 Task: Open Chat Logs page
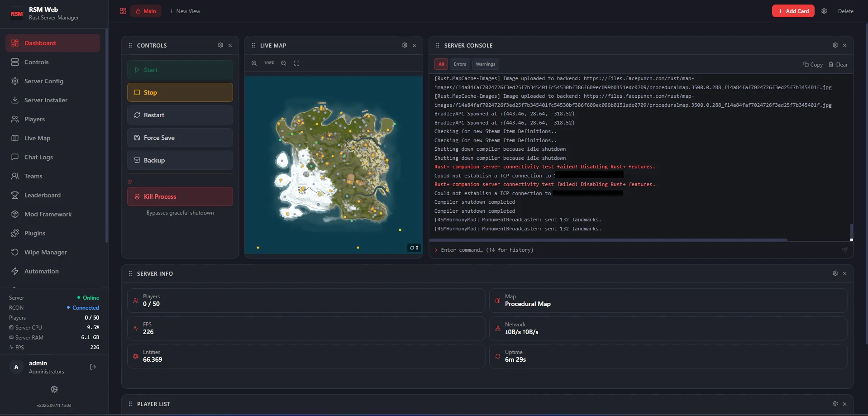point(52,157)
